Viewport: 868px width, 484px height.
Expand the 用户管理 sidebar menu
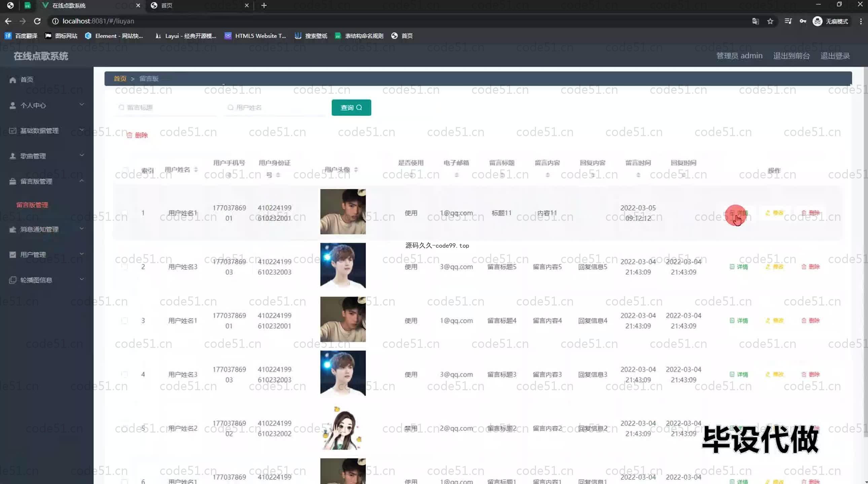point(47,254)
